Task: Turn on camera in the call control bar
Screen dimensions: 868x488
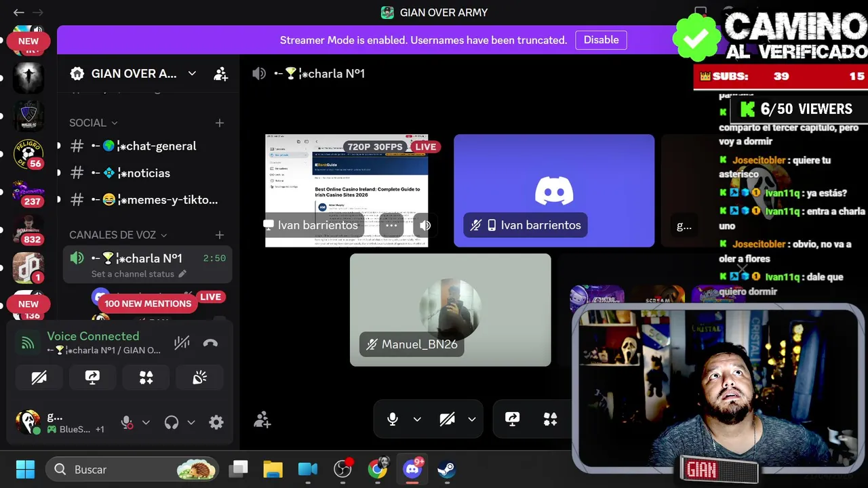Action: tap(447, 419)
